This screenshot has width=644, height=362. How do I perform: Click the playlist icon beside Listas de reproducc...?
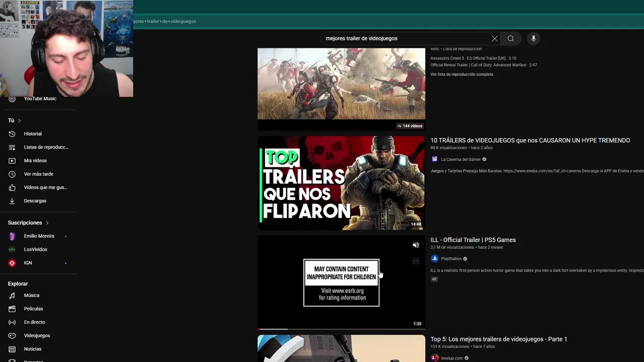pyautogui.click(x=13, y=147)
